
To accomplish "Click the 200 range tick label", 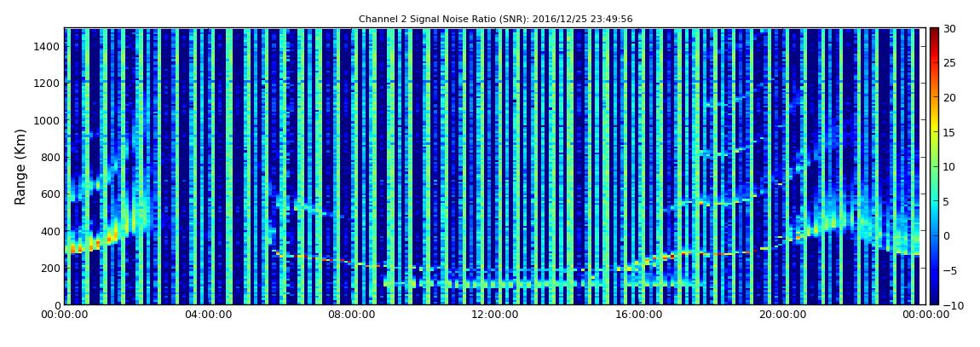I will [x=50, y=269].
